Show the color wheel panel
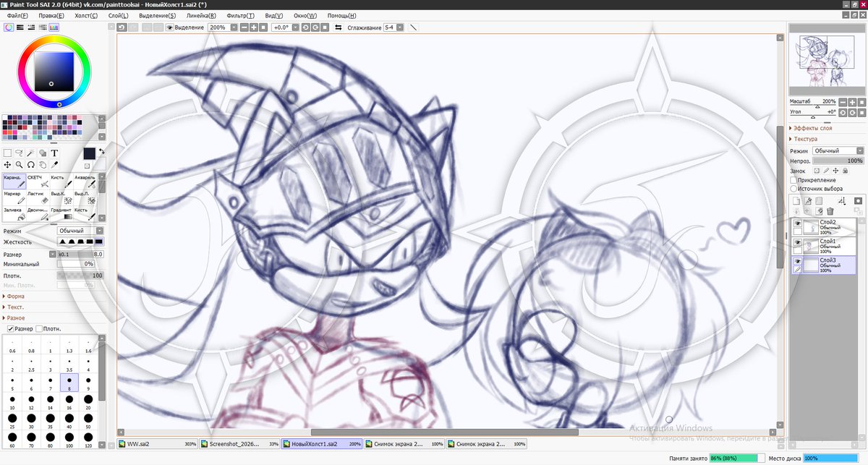Screen dimensions: 868x465 click(x=9, y=27)
